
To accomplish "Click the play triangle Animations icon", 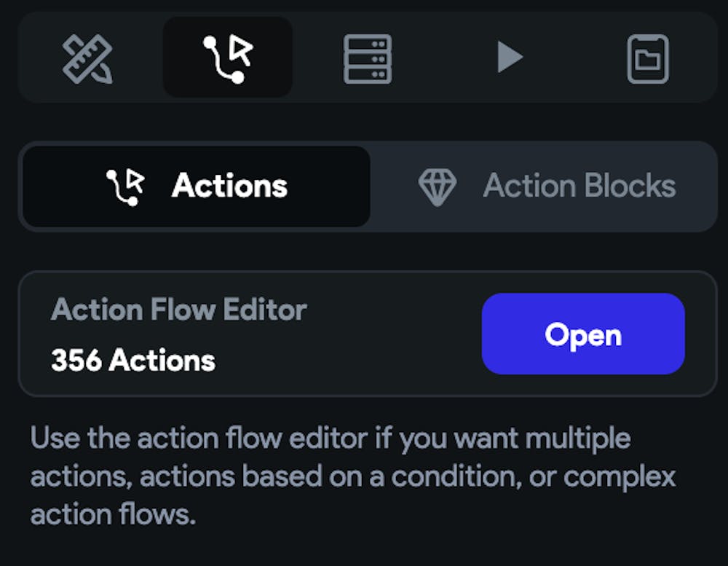I will click(509, 57).
